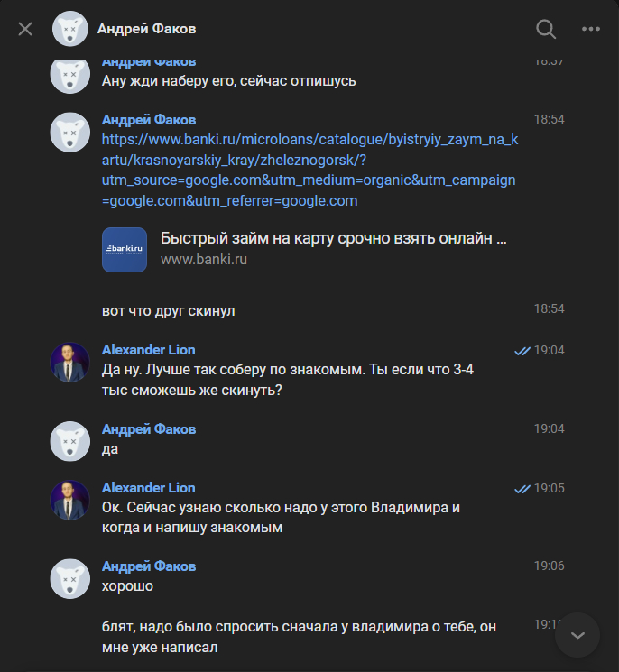Click the banki.ru link preview thumbnail

pos(125,250)
